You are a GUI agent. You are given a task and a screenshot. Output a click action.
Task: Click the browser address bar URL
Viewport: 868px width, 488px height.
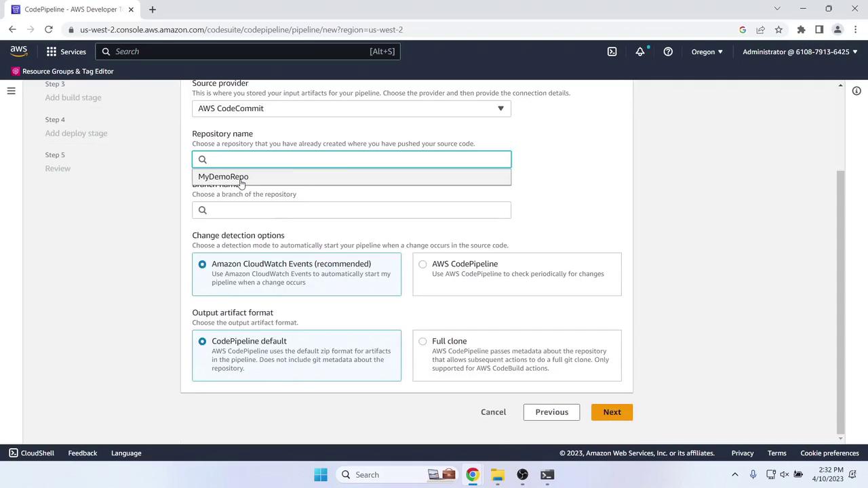click(x=241, y=30)
